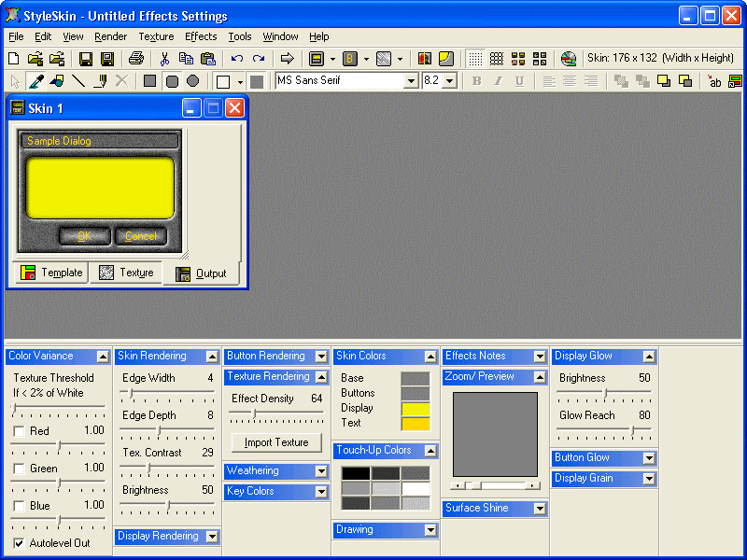This screenshot has width=747, height=560.
Task: Tick the Blue color variance checkbox
Action: 19,506
